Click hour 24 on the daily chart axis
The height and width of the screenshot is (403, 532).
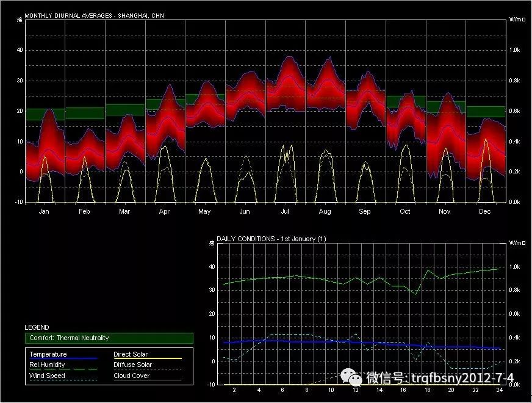coord(498,390)
